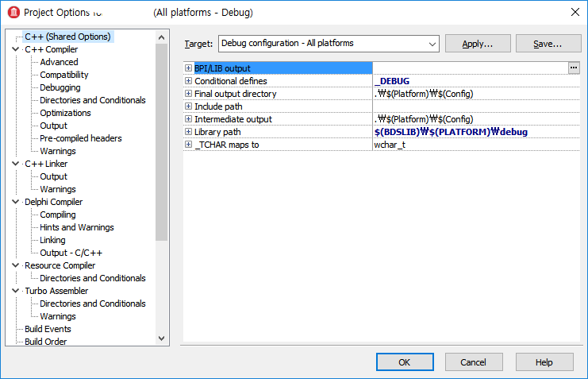Confirm the dialog with OK
The image size is (588, 379).
pyautogui.click(x=405, y=362)
